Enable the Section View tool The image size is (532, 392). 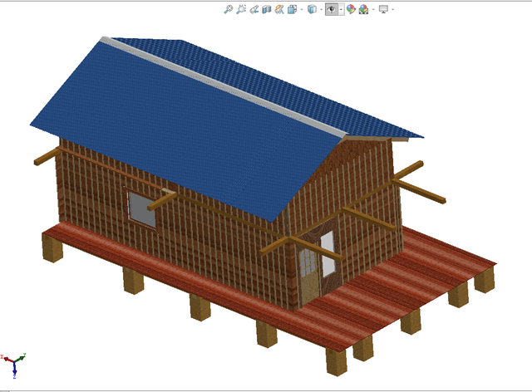pos(267,9)
